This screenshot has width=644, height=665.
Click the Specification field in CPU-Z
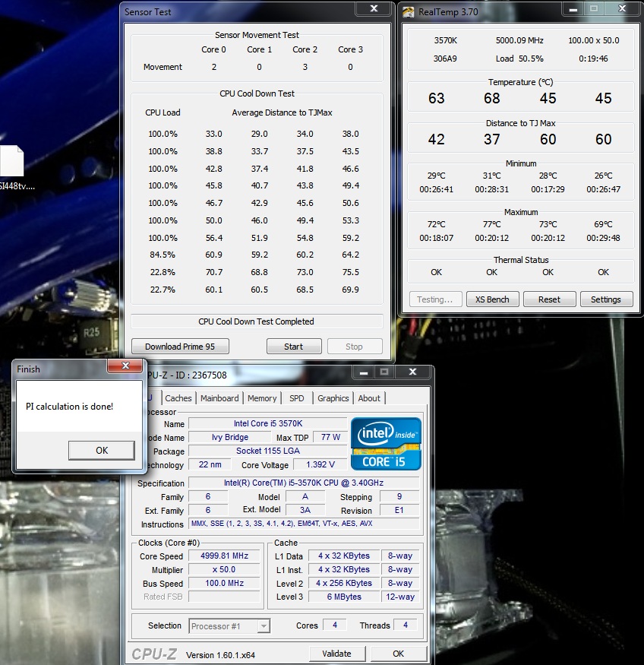pos(304,483)
